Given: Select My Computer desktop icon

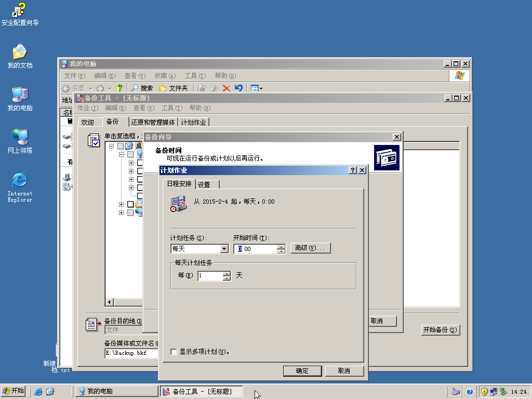Looking at the screenshot, I should (20, 99).
